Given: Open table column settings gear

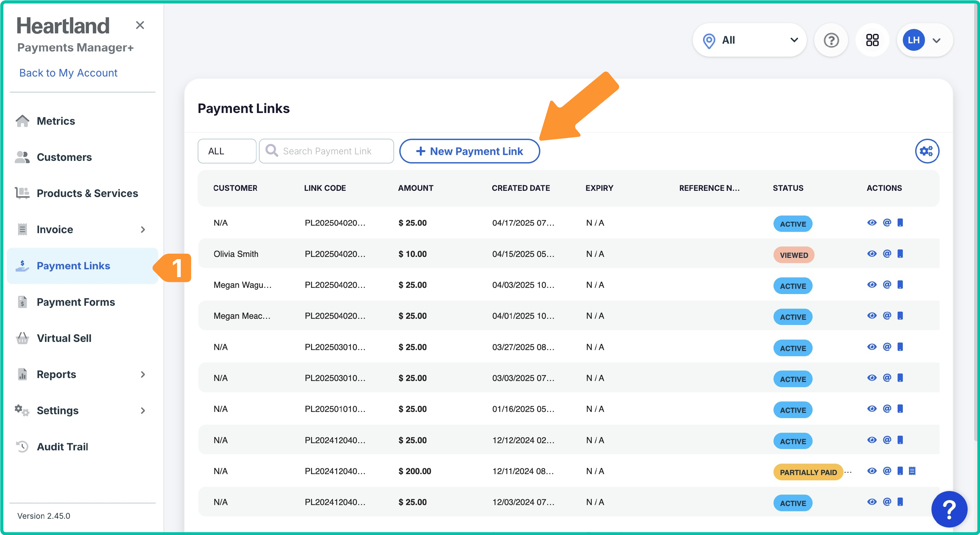Looking at the screenshot, I should (927, 151).
